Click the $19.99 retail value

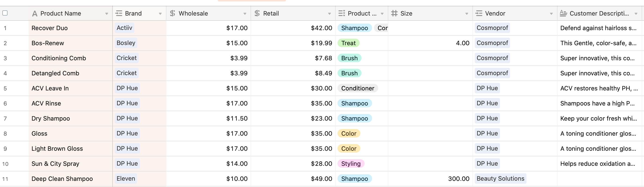321,43
